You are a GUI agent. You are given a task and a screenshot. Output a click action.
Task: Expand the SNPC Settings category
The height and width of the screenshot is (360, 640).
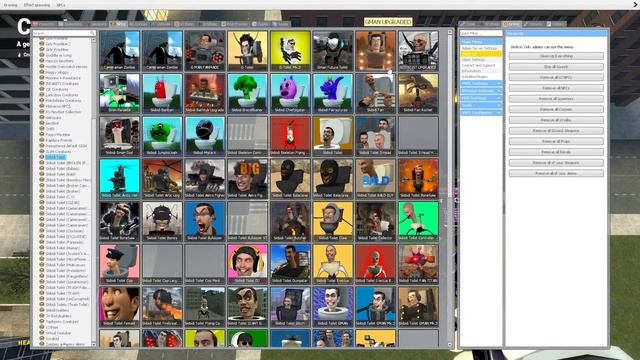pos(481,83)
